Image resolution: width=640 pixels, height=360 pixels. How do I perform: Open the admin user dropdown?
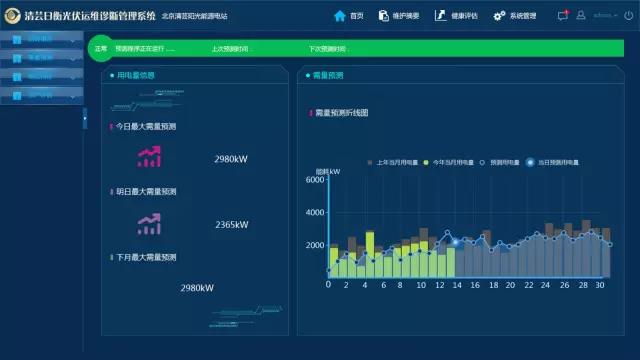coord(605,16)
